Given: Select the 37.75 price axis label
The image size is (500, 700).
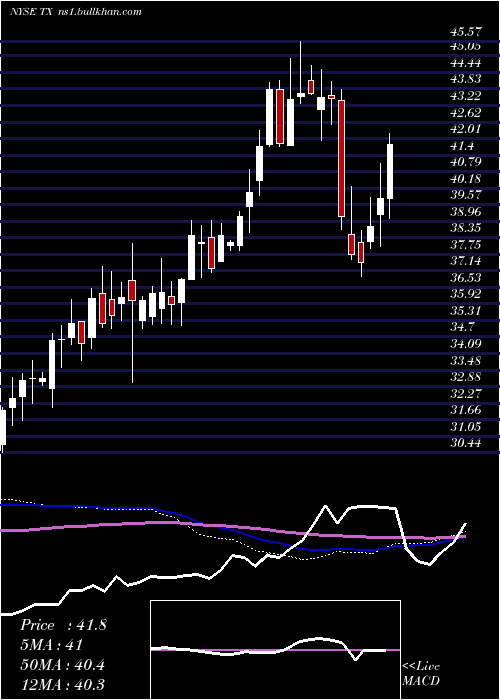Looking at the screenshot, I should point(465,245).
